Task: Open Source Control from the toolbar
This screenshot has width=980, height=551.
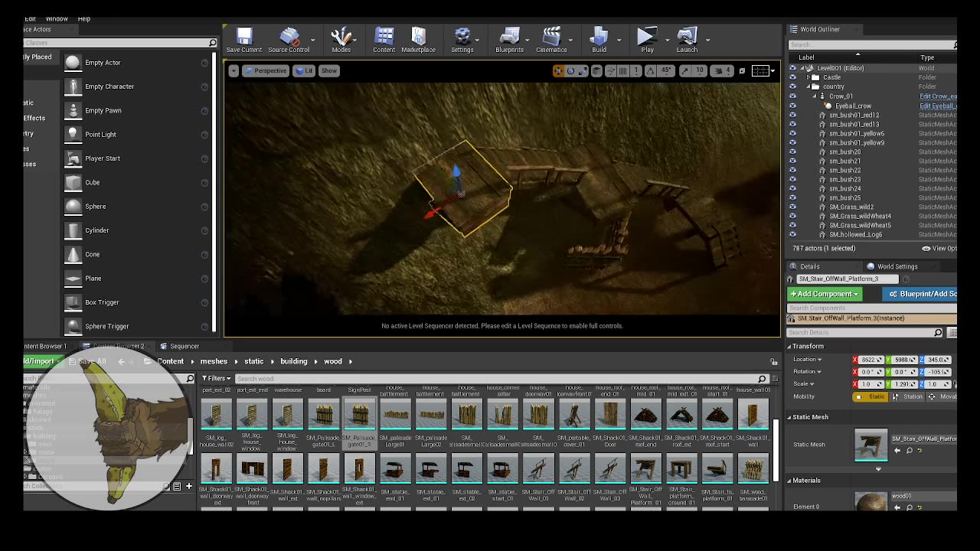Action: click(x=289, y=40)
